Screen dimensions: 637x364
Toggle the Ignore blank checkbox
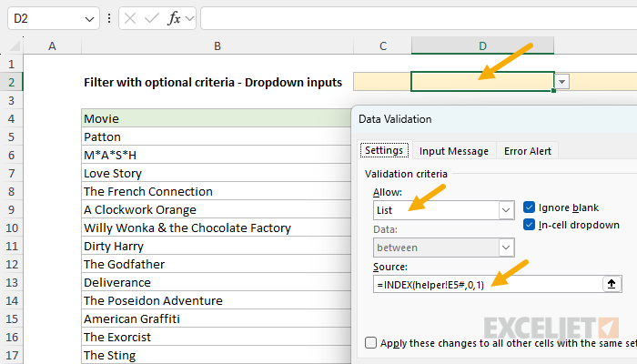coord(529,207)
